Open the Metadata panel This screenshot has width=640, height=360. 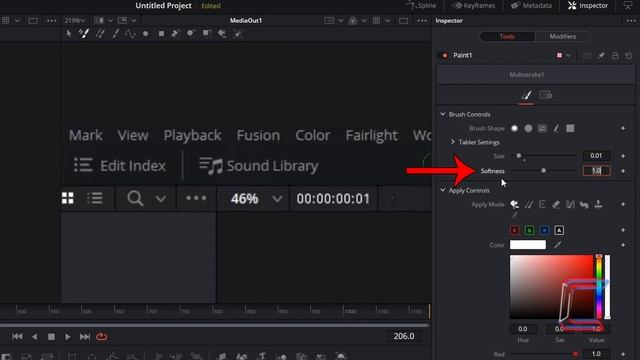click(x=531, y=5)
